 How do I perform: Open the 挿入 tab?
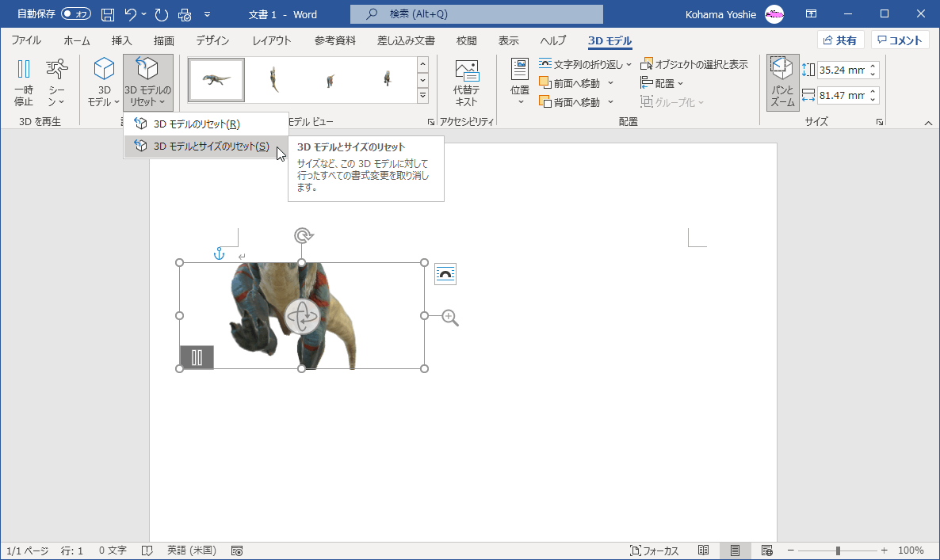pyautogui.click(x=122, y=40)
